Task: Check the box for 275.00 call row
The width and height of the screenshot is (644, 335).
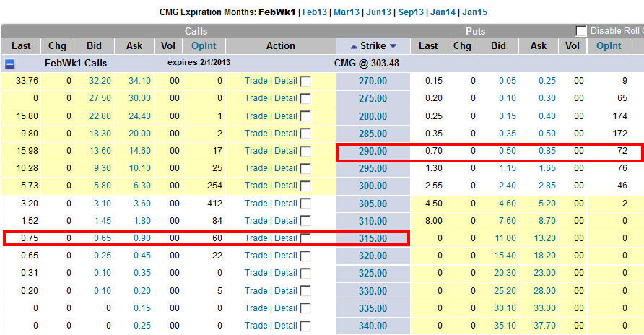Action: point(305,99)
